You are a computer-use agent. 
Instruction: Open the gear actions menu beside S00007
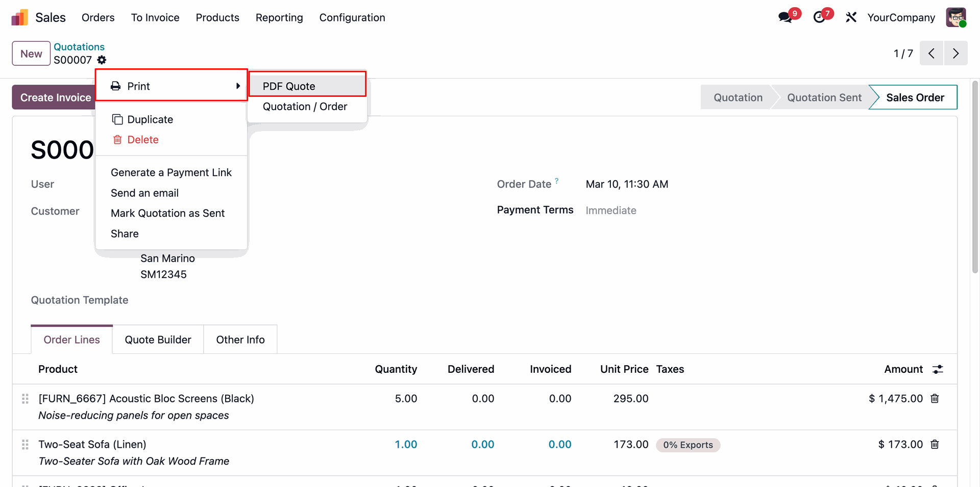coord(102,60)
